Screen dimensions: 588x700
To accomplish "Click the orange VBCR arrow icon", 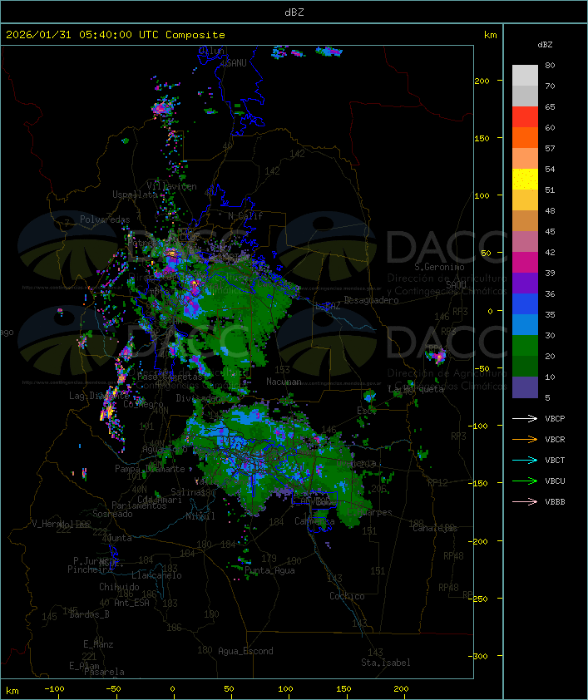I will coord(525,439).
